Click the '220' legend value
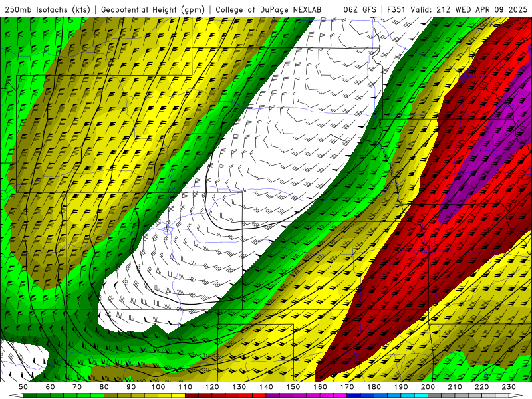The height and width of the screenshot is (399, 532). (x=481, y=387)
